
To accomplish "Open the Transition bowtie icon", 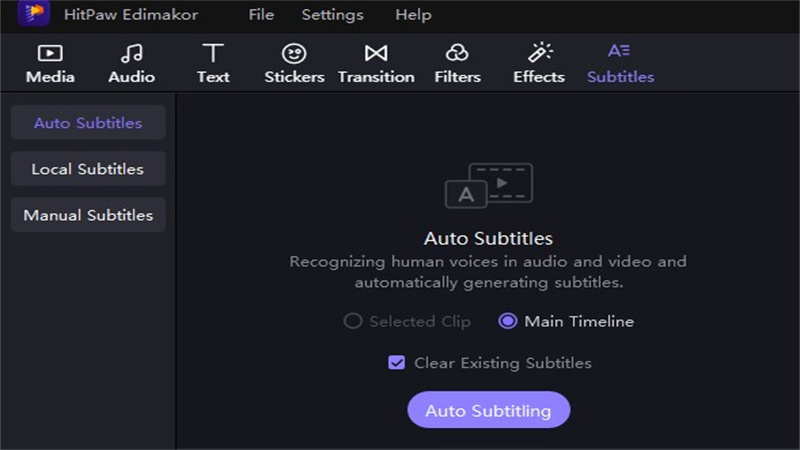I will click(376, 54).
